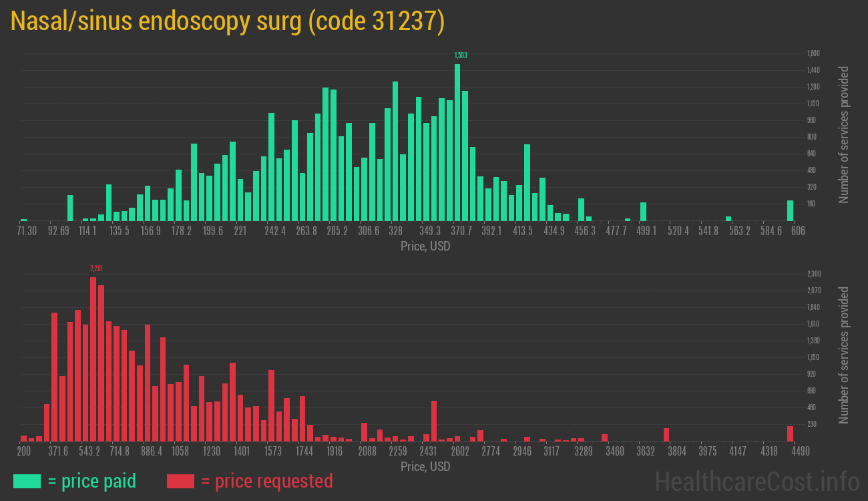
Task: Click the green bar above 499.1 price
Action: [644, 212]
